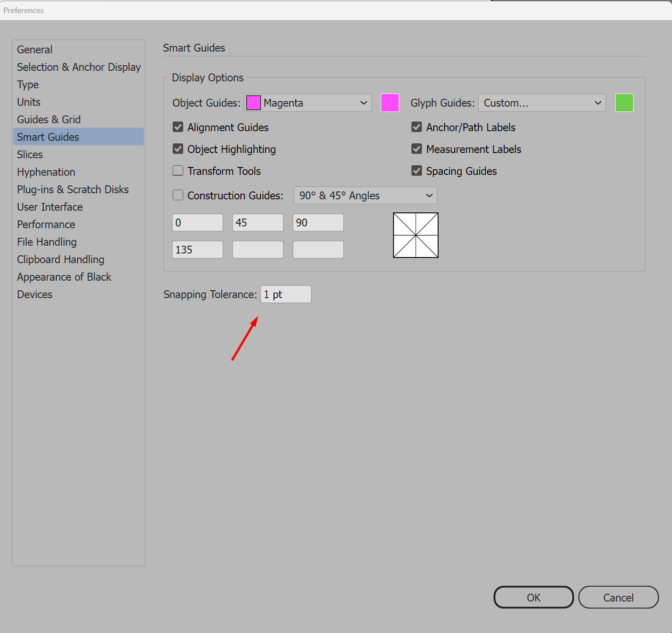672x633 pixels.
Task: Open the Object Guides color dropdown
Action: click(x=308, y=103)
